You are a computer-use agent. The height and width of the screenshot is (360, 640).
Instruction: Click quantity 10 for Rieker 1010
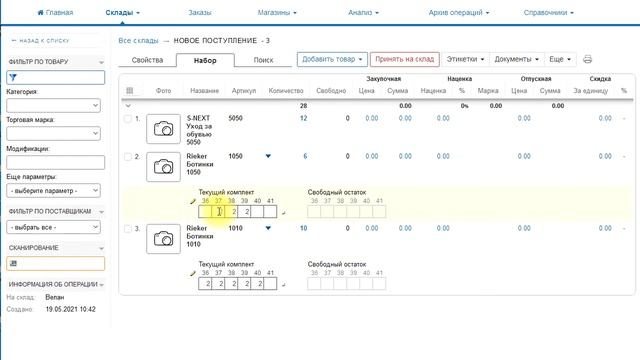[x=303, y=228]
